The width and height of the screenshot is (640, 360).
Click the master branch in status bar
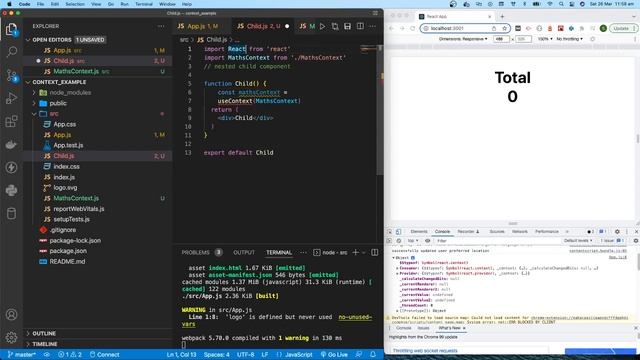point(22,354)
